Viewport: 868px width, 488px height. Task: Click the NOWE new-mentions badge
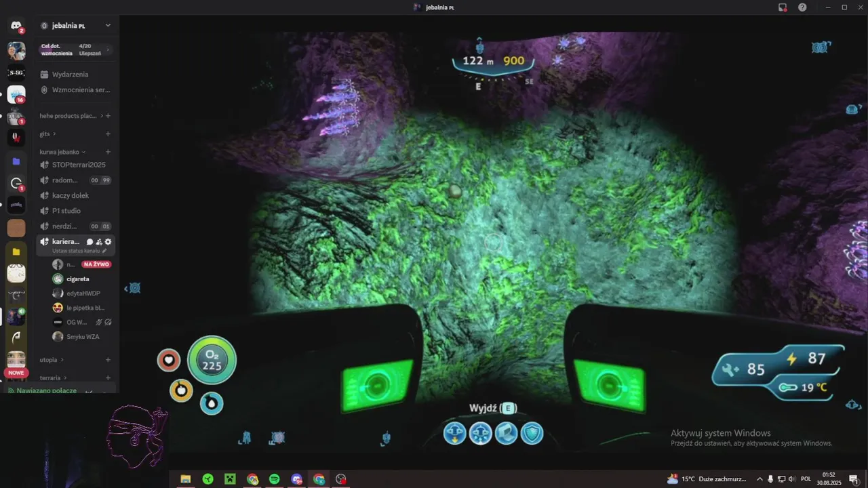[16, 373]
